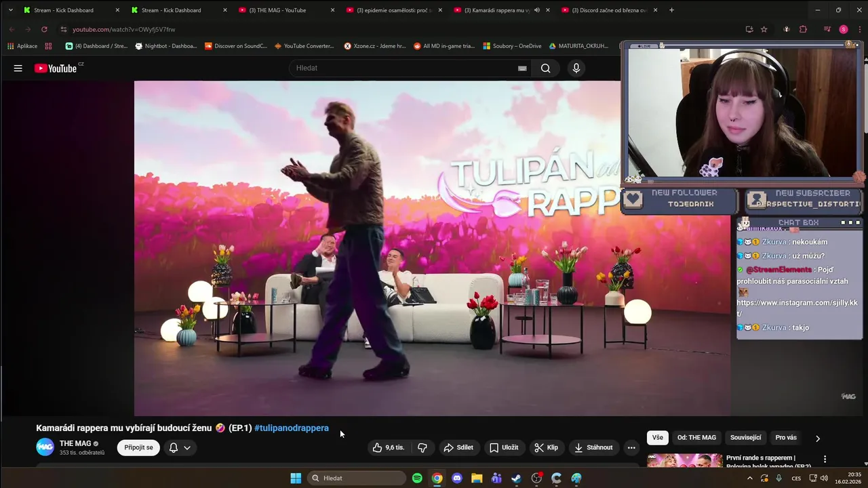Viewport: 868px width, 488px height.
Task: Open the Apps grid bookmark icon
Action: (48, 46)
